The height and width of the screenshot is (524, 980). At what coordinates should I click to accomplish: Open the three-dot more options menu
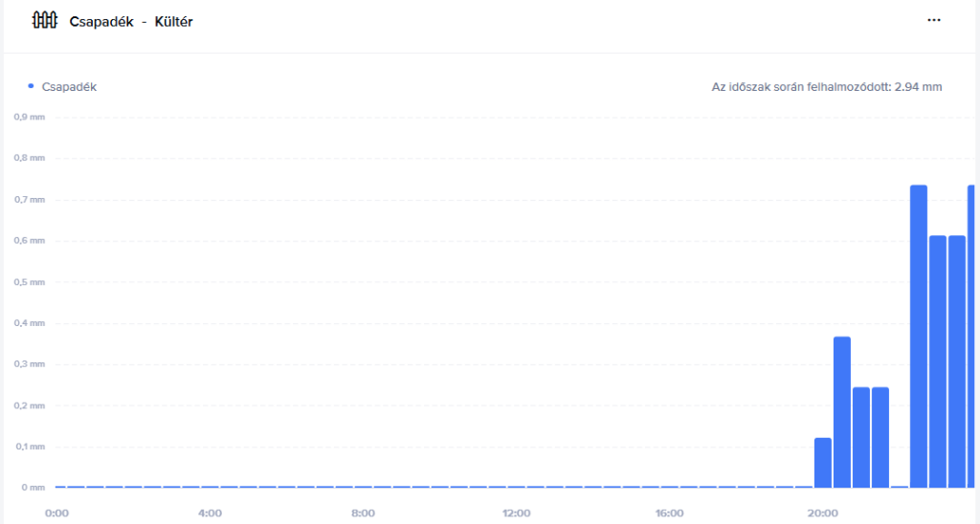pos(934,20)
